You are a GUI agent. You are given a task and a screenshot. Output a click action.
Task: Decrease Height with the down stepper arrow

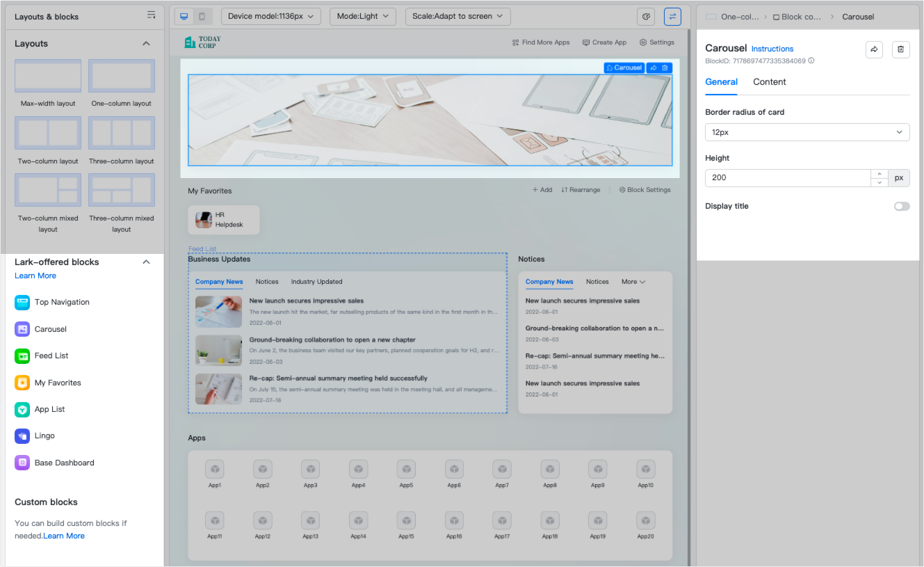880,182
